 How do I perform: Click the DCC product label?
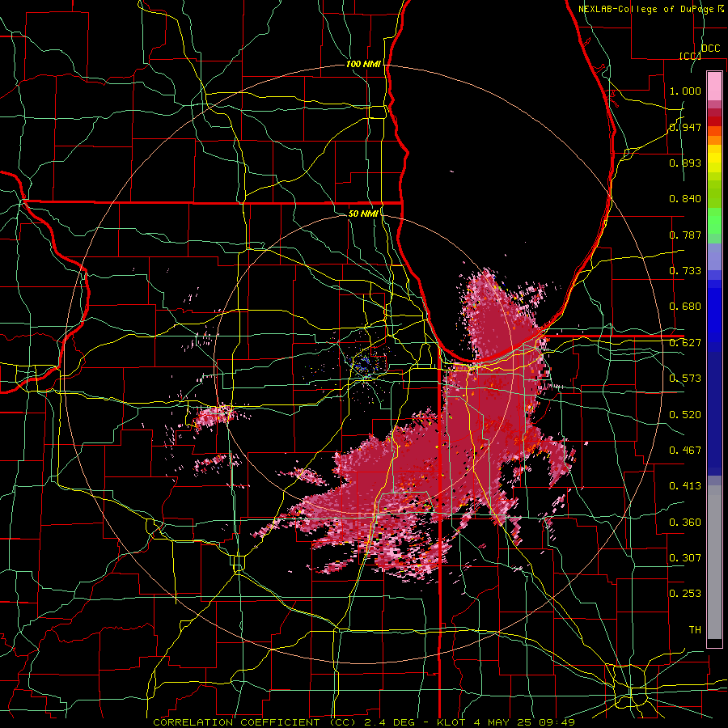pyautogui.click(x=711, y=49)
